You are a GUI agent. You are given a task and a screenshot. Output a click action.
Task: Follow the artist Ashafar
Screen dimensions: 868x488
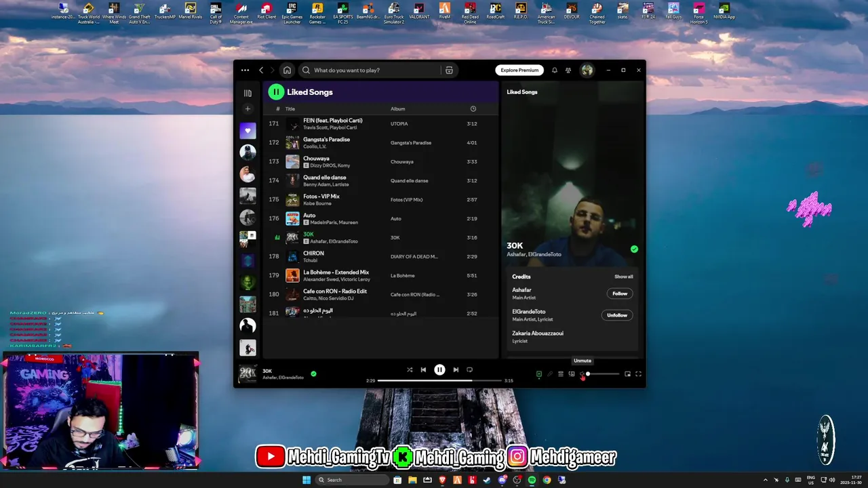point(620,293)
